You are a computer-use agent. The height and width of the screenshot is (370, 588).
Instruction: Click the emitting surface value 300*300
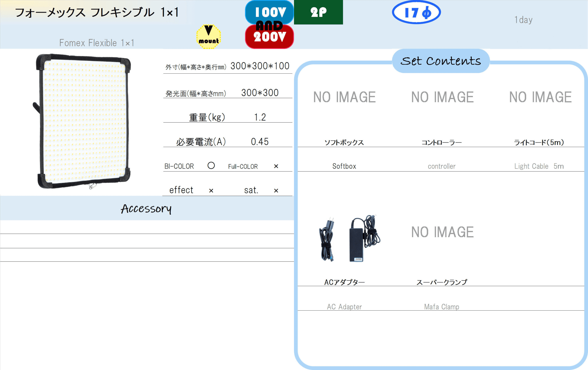point(260,93)
